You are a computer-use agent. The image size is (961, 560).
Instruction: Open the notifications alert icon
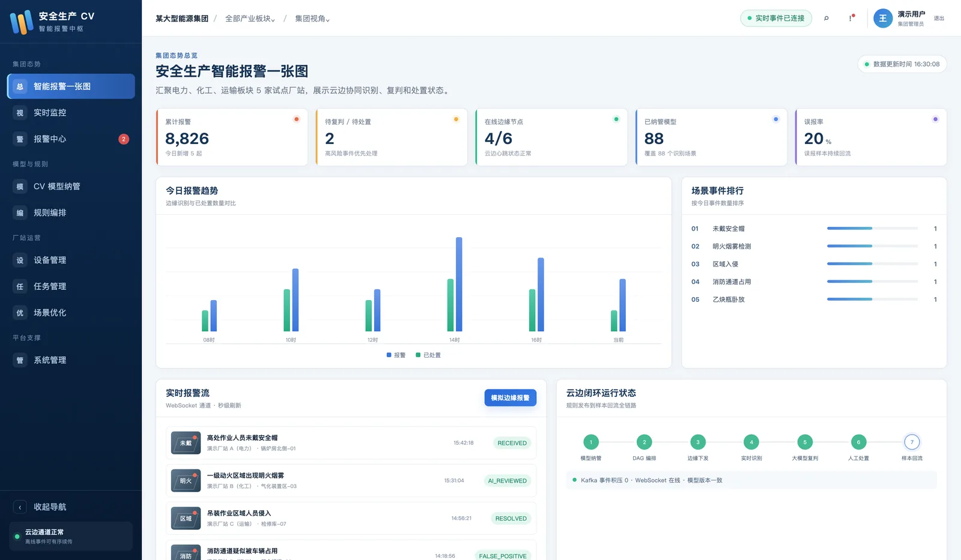(850, 19)
